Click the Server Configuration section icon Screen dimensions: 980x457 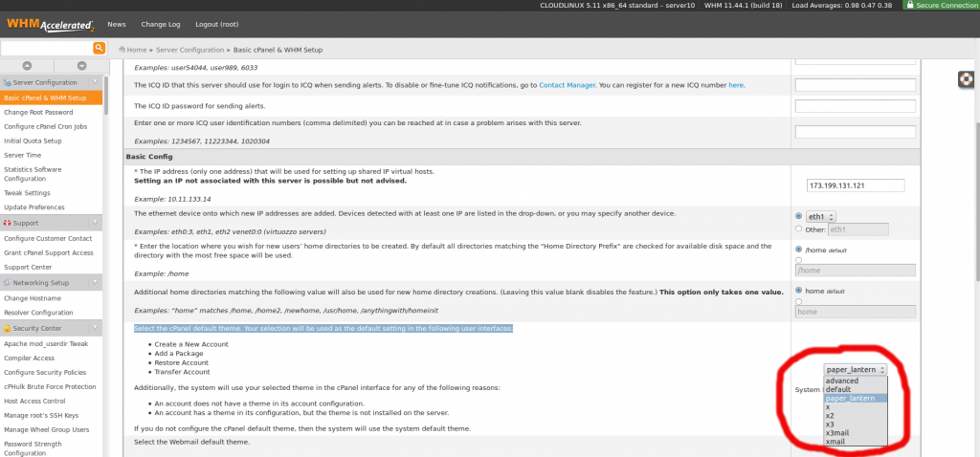pyautogui.click(x=7, y=82)
